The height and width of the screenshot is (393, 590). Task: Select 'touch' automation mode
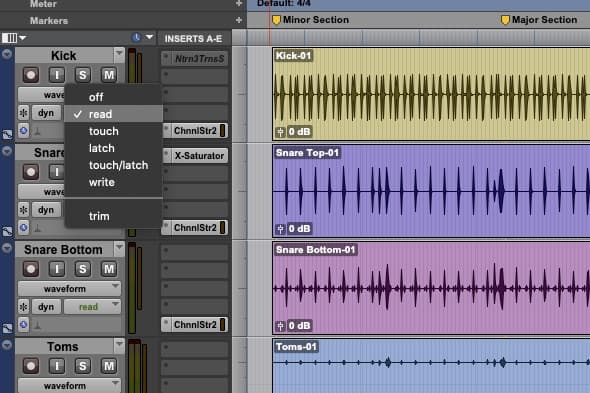114,131
